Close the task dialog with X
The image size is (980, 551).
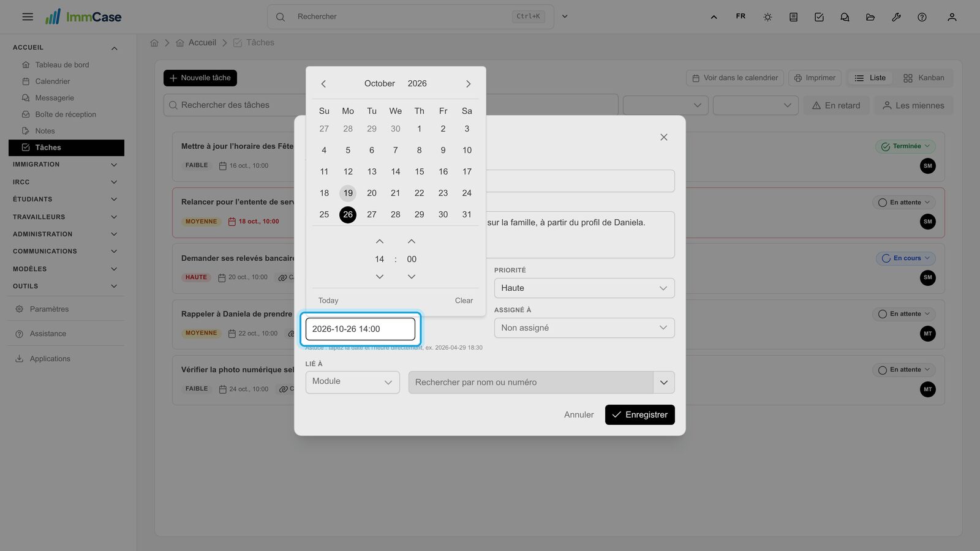[663, 137]
